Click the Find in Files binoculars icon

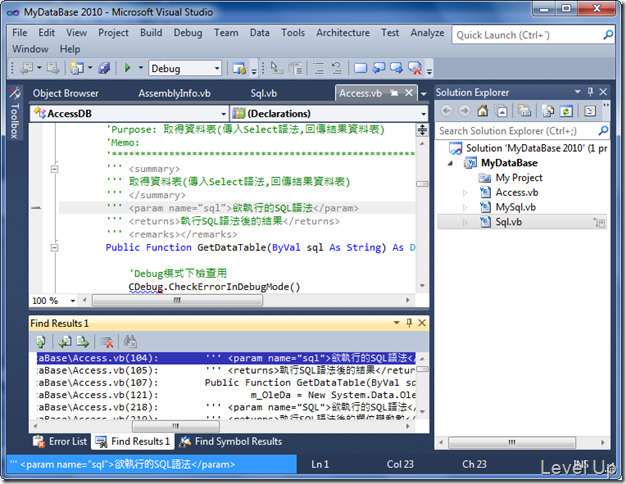130,341
